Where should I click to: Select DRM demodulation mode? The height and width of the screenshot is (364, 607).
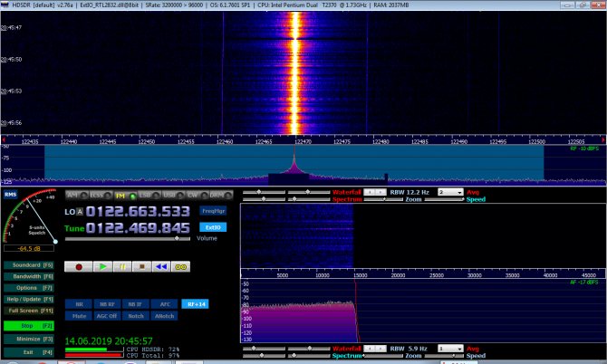221,196
